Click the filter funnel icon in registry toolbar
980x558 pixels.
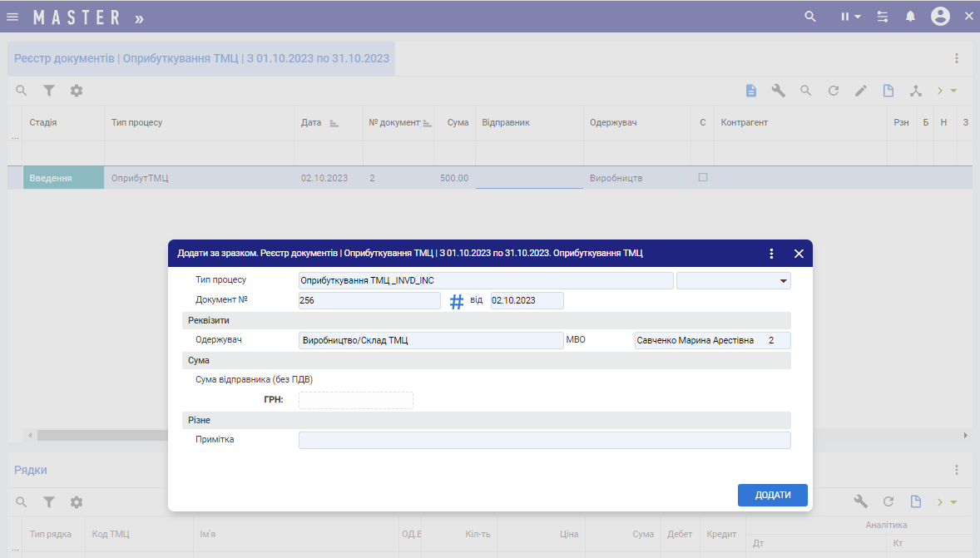pyautogui.click(x=49, y=91)
